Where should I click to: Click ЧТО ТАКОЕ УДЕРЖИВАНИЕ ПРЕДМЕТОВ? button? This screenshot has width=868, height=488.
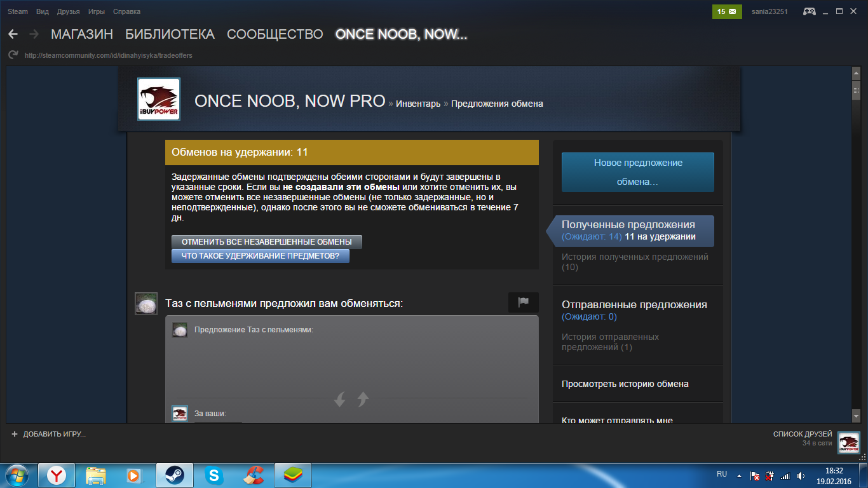[261, 256]
